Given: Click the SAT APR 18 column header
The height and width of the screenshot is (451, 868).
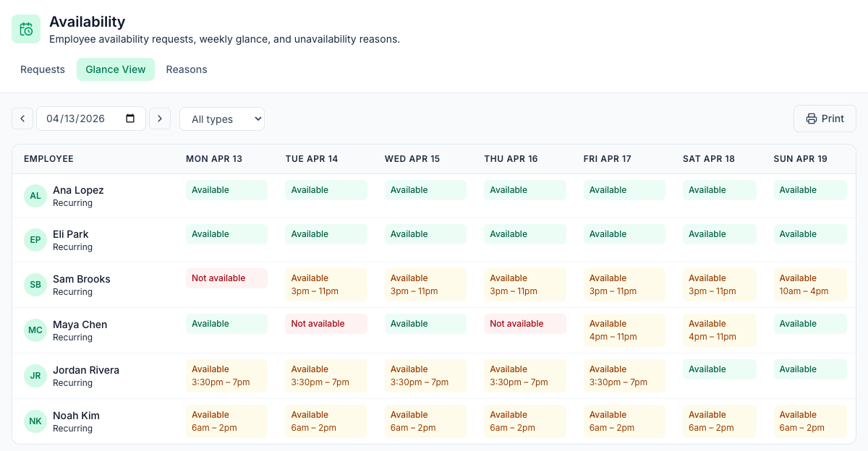Looking at the screenshot, I should [x=709, y=159].
